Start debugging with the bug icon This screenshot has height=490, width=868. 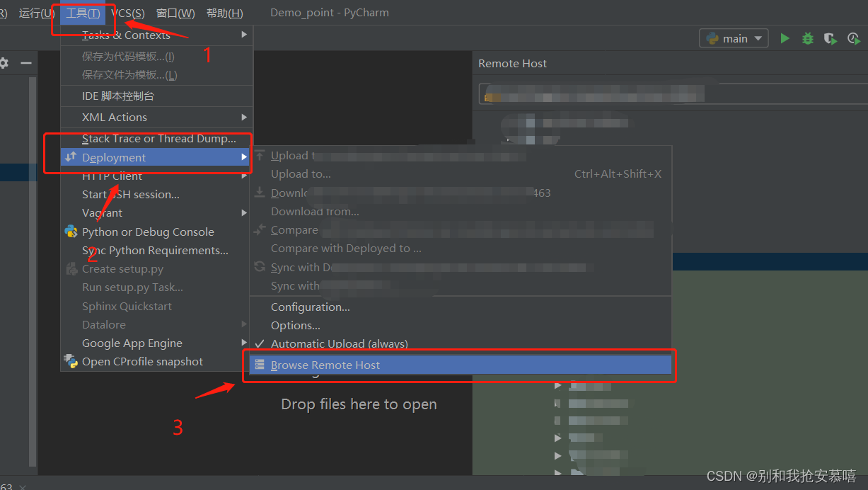coord(808,38)
